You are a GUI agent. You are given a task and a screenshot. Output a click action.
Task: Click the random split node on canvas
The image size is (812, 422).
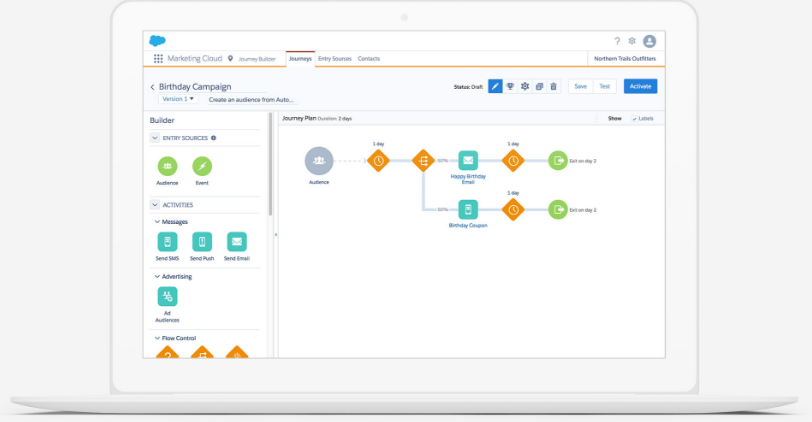(423, 160)
